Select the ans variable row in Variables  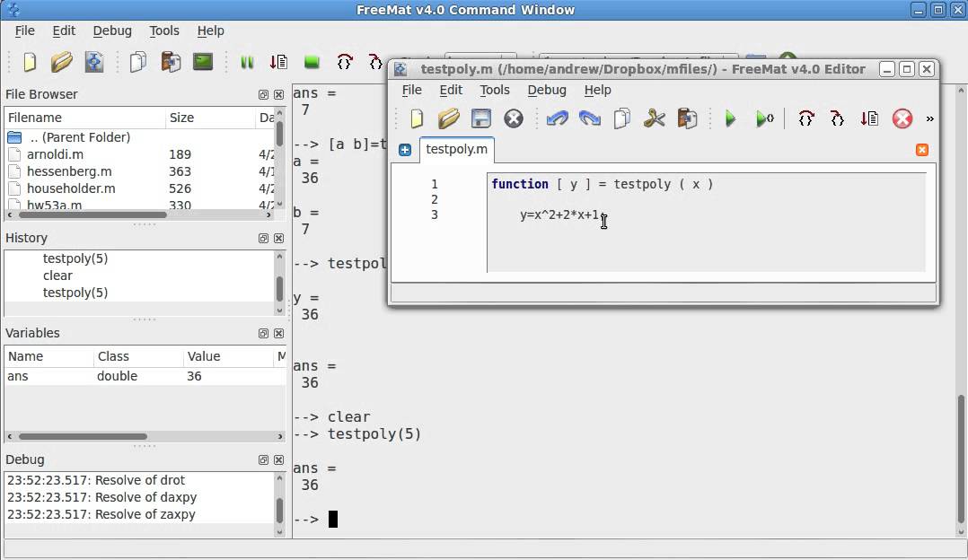(x=145, y=376)
